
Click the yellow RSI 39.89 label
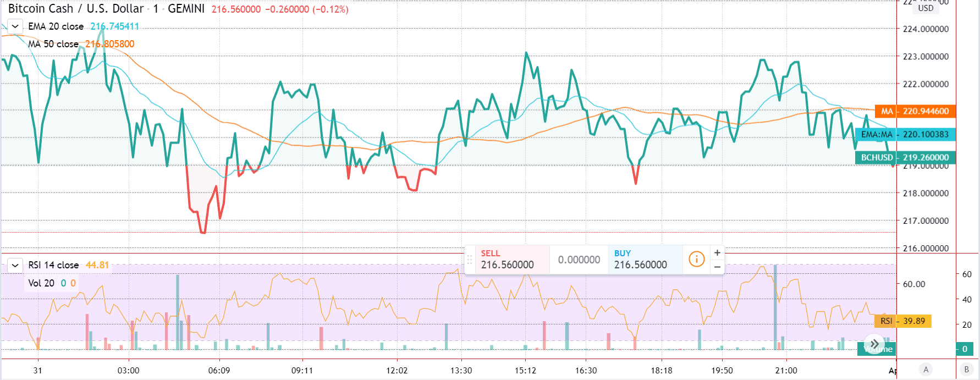tap(903, 321)
